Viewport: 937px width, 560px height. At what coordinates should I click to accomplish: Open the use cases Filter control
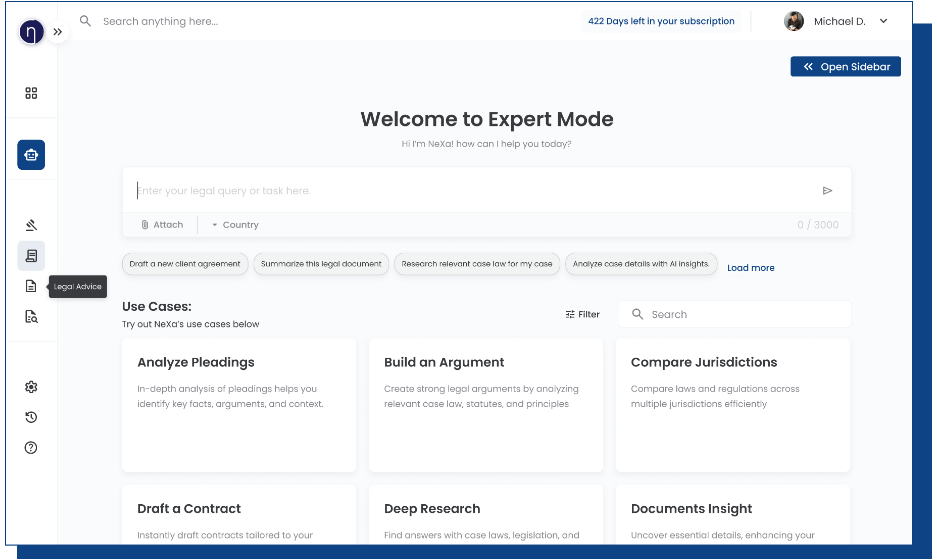pyautogui.click(x=583, y=314)
